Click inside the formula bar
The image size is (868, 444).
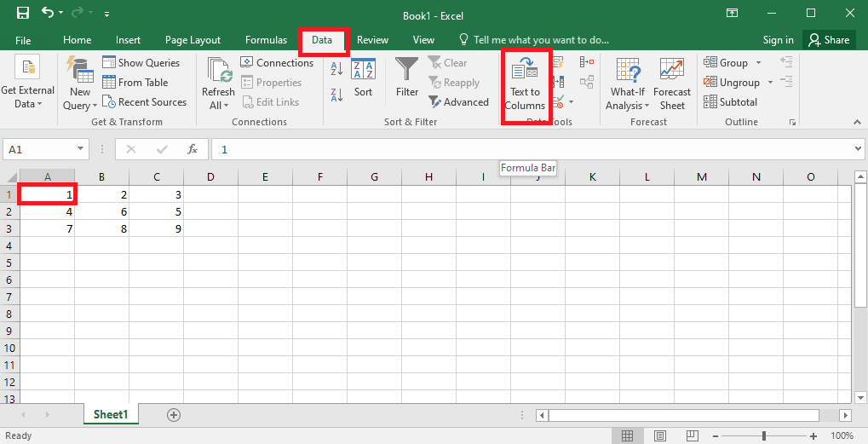(532, 149)
